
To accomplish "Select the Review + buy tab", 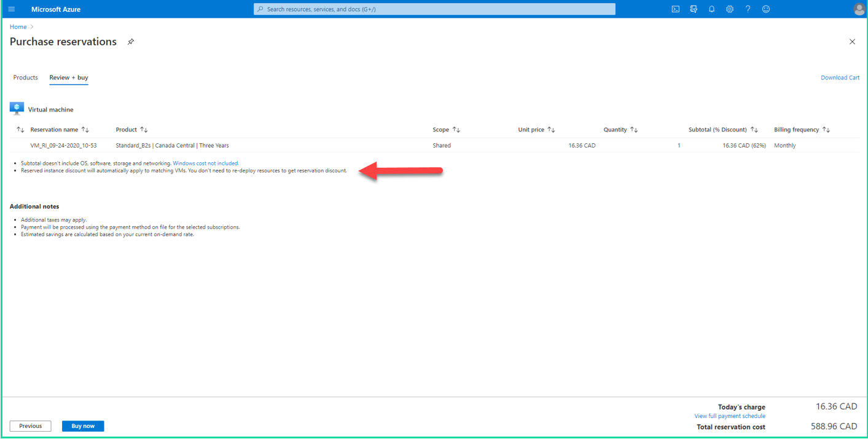I will point(69,77).
